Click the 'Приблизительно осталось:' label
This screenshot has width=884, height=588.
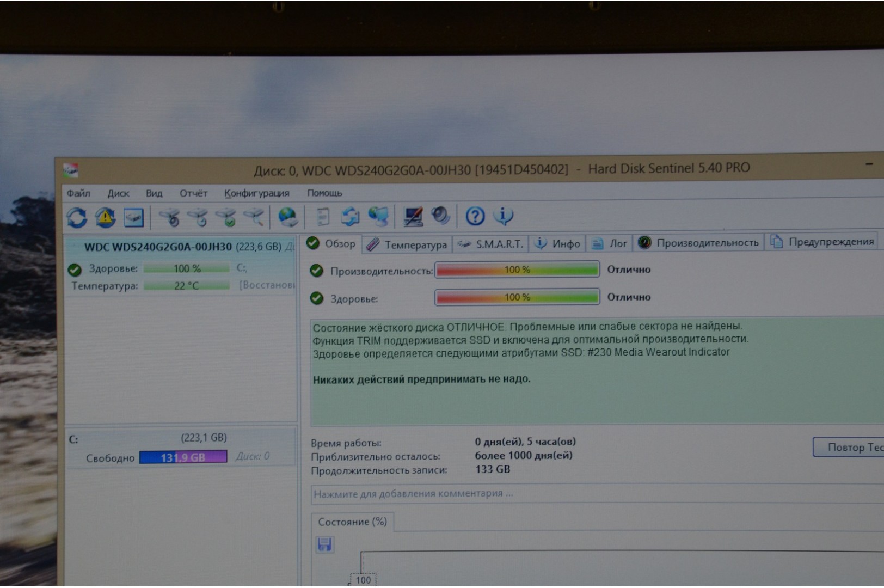tap(376, 456)
